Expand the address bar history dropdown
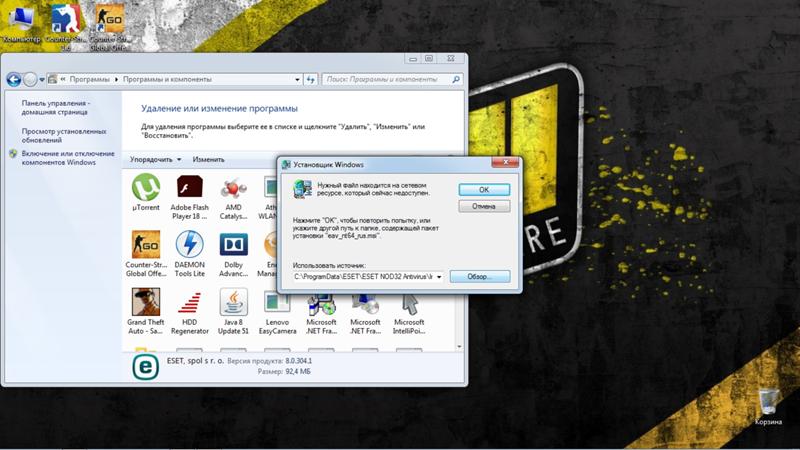 point(297,80)
